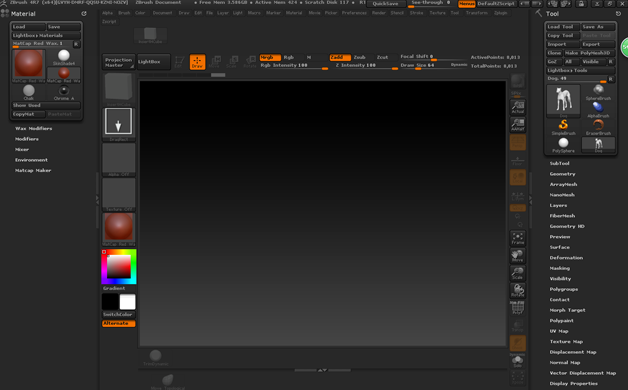
Task: Click the Frame canvas button
Action: tap(517, 238)
